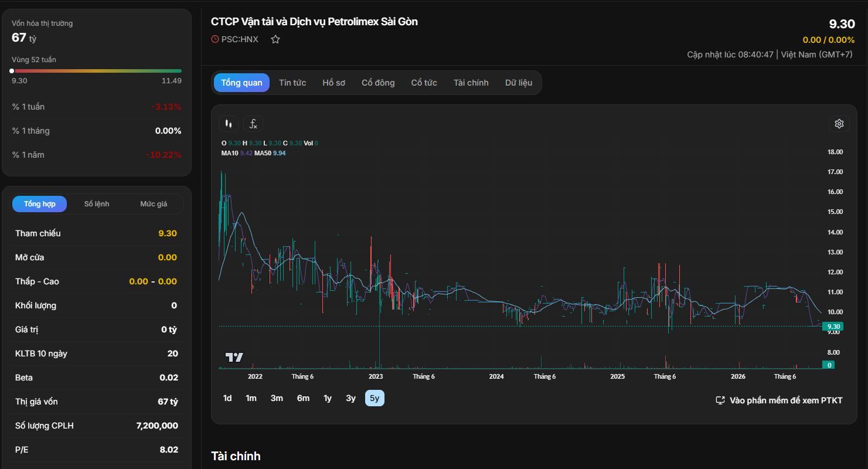
Task: Open the fx indicators menu
Action: (x=253, y=124)
